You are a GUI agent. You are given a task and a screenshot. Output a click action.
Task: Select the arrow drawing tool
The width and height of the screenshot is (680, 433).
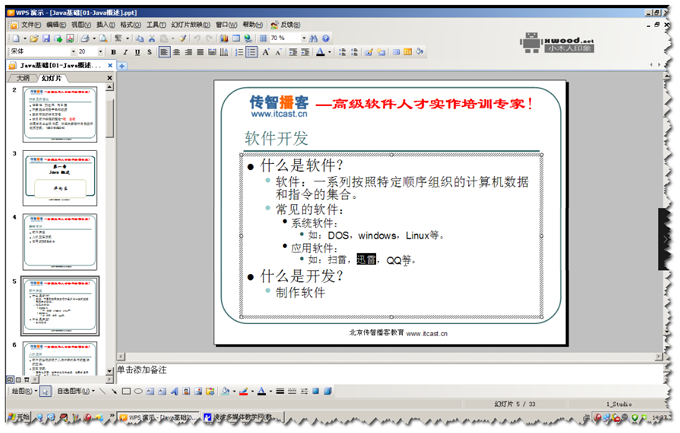coord(114,391)
